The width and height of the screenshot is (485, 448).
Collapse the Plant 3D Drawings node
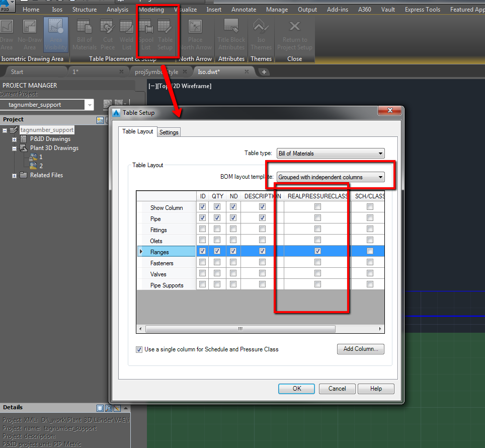(14, 147)
